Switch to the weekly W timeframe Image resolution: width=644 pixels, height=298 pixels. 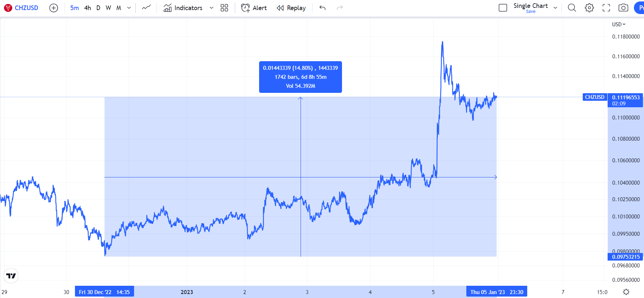108,8
